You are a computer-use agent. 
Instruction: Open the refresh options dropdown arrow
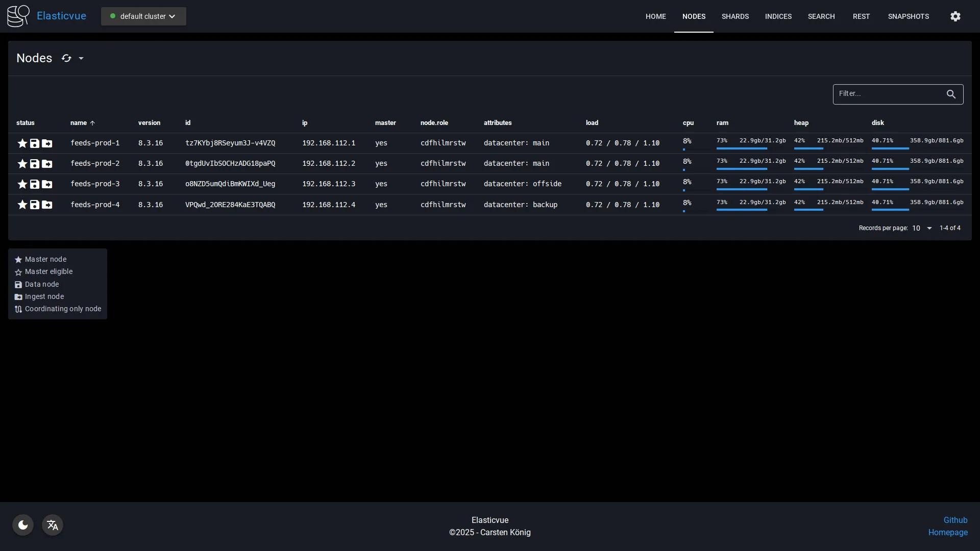tap(81, 58)
